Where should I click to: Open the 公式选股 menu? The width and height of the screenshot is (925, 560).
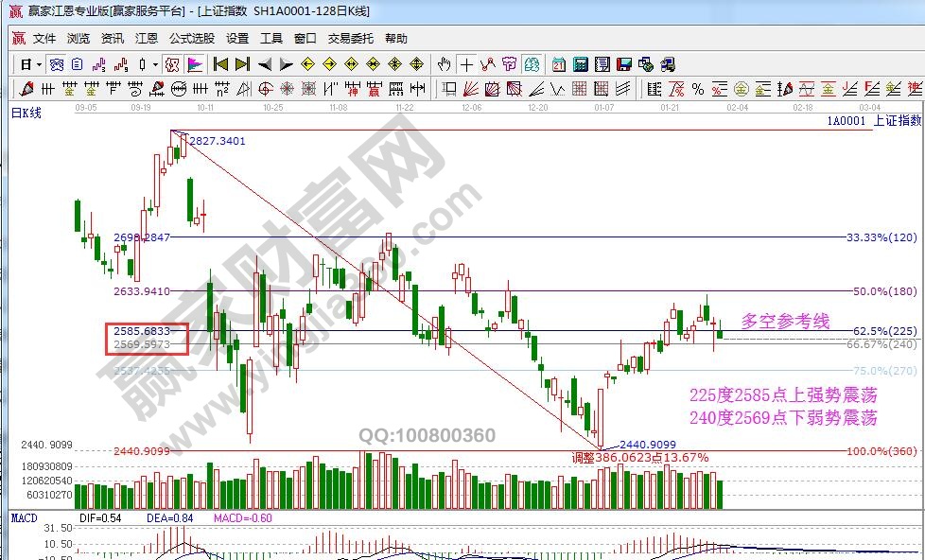click(192, 39)
